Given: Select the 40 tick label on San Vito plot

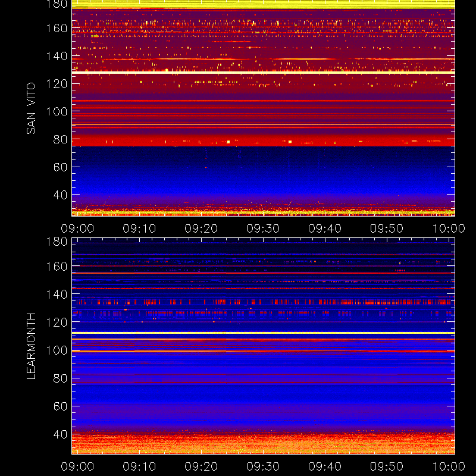Looking at the screenshot, I should click(x=60, y=195).
